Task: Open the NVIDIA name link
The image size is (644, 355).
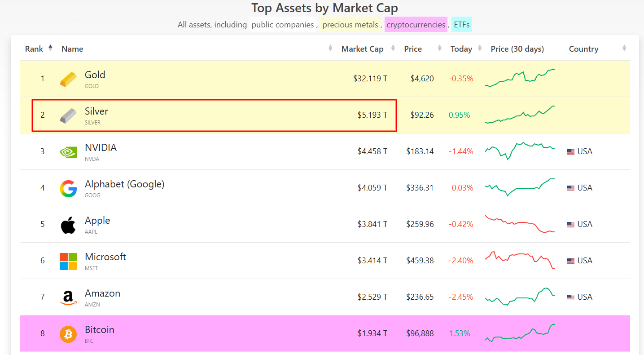Action: coord(101,148)
